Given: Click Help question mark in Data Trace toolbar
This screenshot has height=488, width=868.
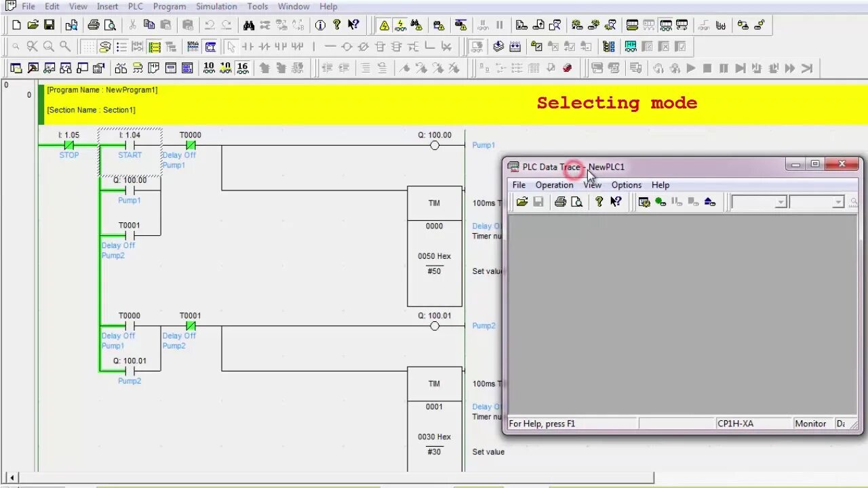Looking at the screenshot, I should pos(599,202).
